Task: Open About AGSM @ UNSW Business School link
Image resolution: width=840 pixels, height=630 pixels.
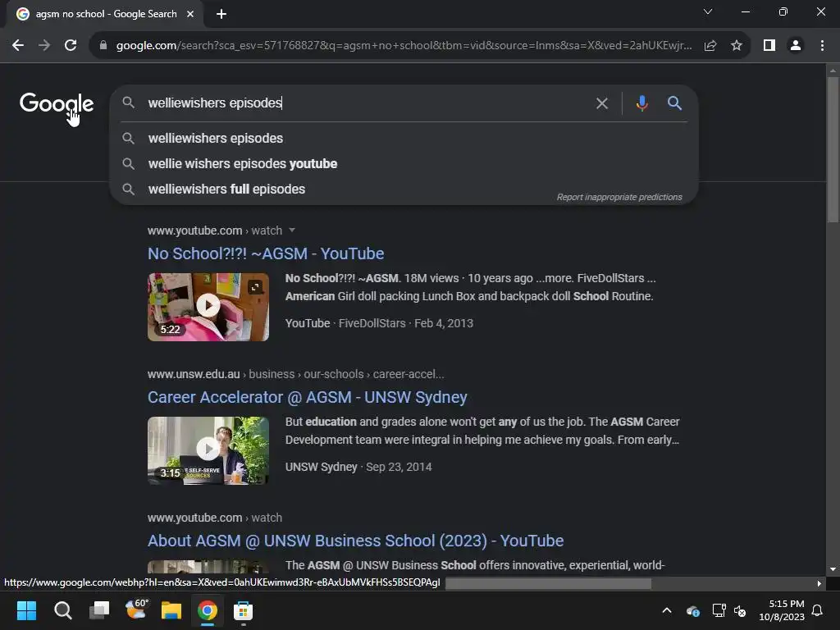Action: 356,541
